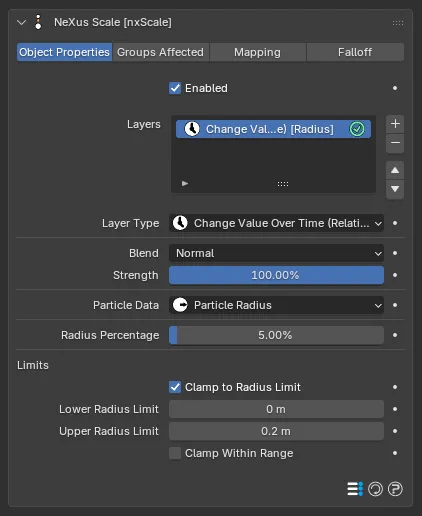Image resolution: width=422 pixels, height=516 pixels.
Task: Click the Lower Radius Limit field
Action: [276, 409]
